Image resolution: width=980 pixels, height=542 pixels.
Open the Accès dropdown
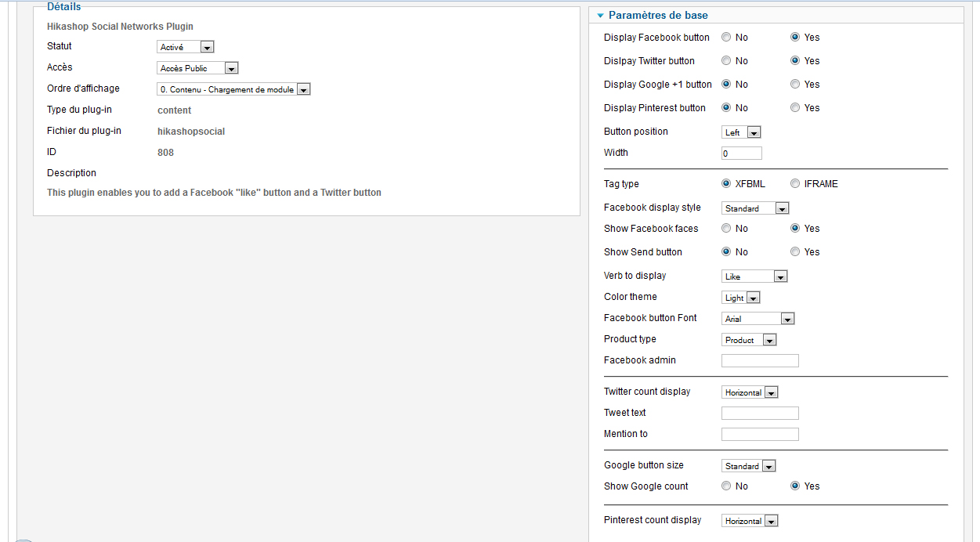click(197, 68)
